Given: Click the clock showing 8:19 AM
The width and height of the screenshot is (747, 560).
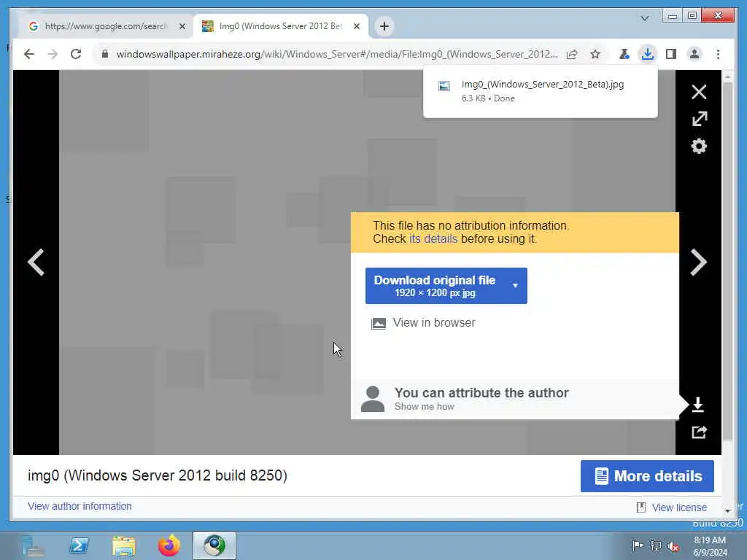Looking at the screenshot, I should point(710,546).
